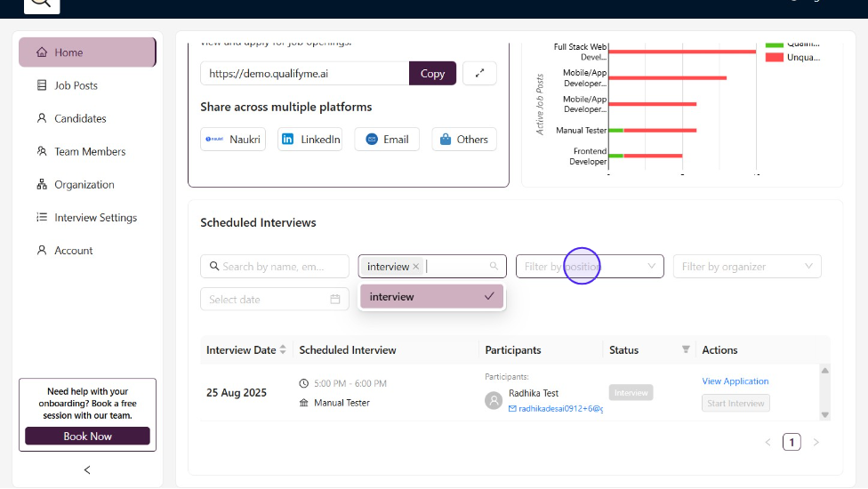Viewport: 868px width, 489px height.
Task: Open the Status column filter icon
Action: coord(686,350)
